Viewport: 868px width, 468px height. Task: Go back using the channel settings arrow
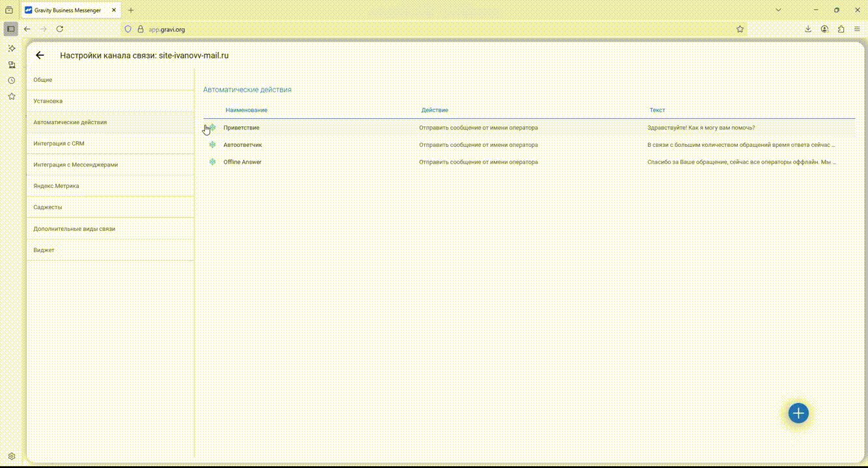(x=40, y=55)
